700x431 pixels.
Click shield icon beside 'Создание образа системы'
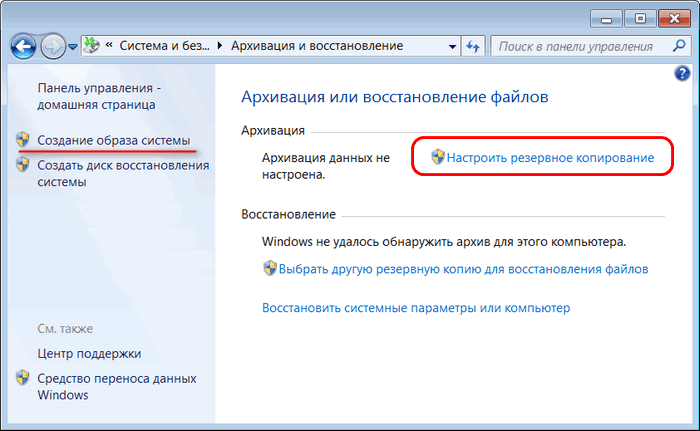pyautogui.click(x=23, y=139)
